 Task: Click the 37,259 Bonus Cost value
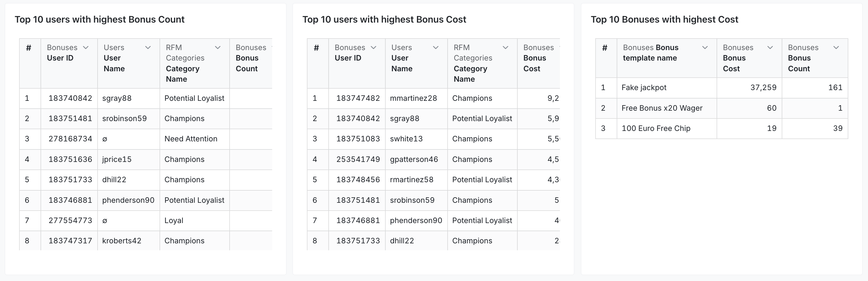click(x=763, y=88)
